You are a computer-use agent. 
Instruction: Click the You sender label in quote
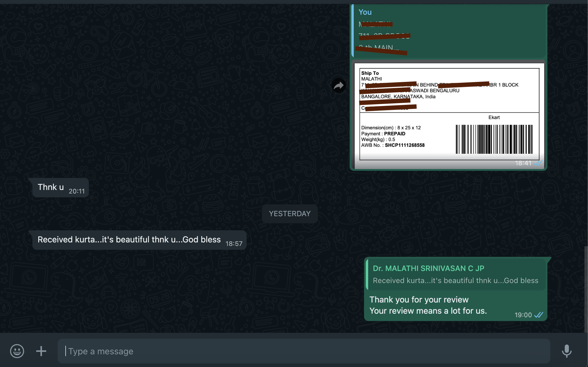tap(365, 12)
